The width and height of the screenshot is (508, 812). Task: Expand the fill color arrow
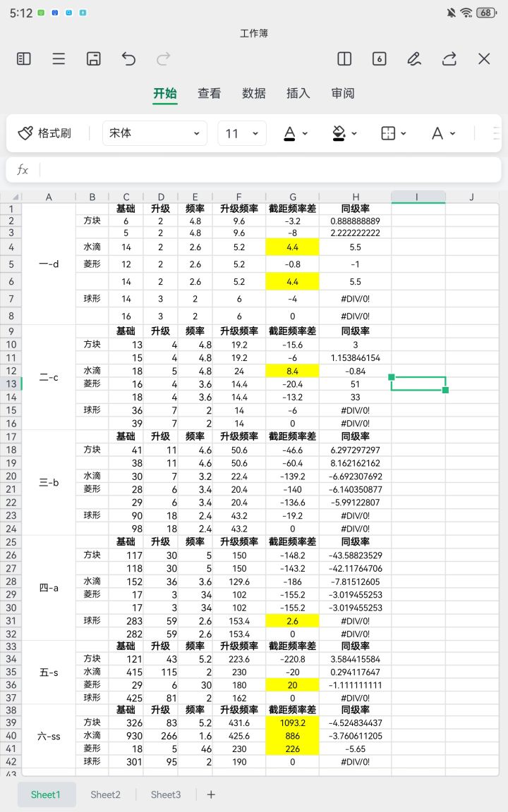tap(354, 134)
